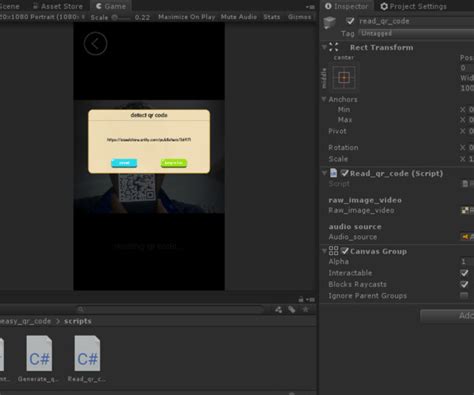The width and height of the screenshot is (474, 395).
Task: Click the green jump to link button
Action: tap(174, 163)
